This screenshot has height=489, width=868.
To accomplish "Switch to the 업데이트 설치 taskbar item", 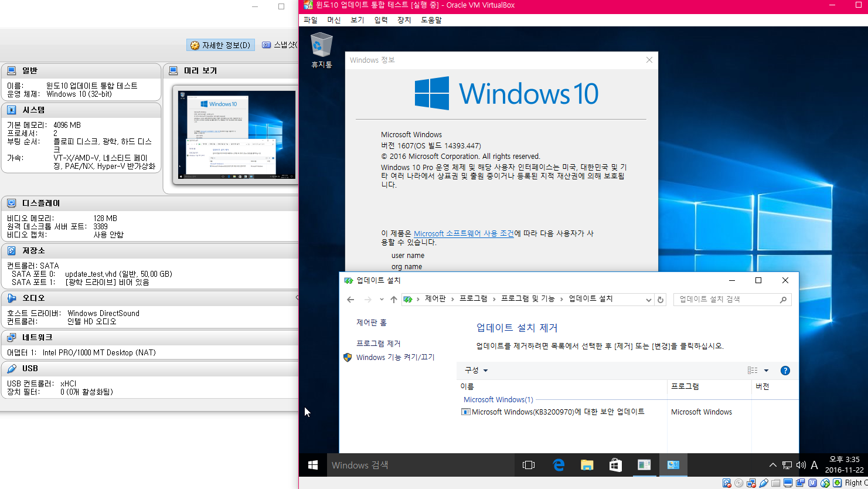I will point(673,465).
